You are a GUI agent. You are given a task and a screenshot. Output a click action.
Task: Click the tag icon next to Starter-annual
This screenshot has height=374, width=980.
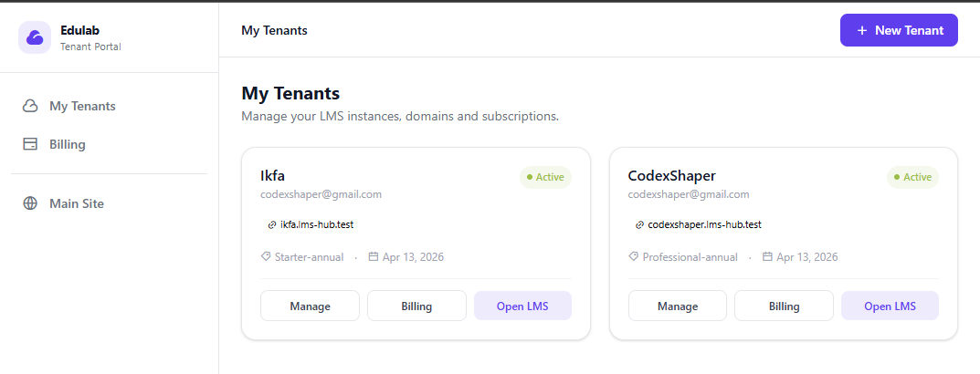click(266, 256)
